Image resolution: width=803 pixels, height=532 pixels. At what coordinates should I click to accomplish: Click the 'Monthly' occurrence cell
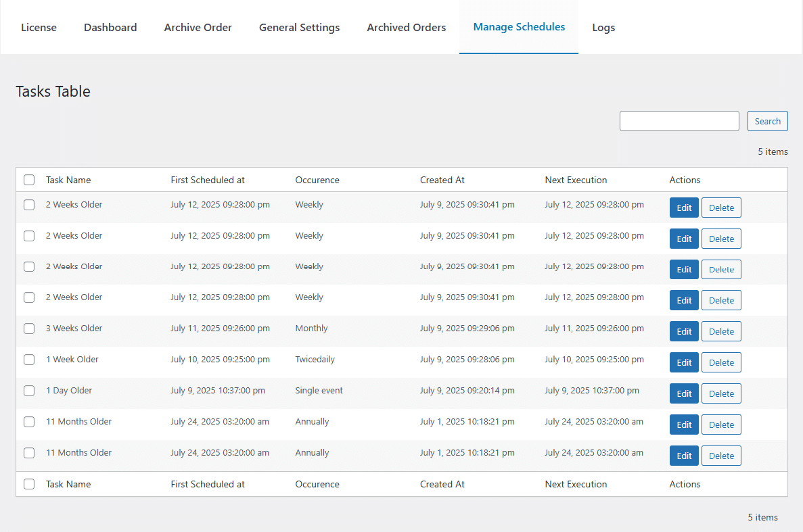click(x=311, y=329)
